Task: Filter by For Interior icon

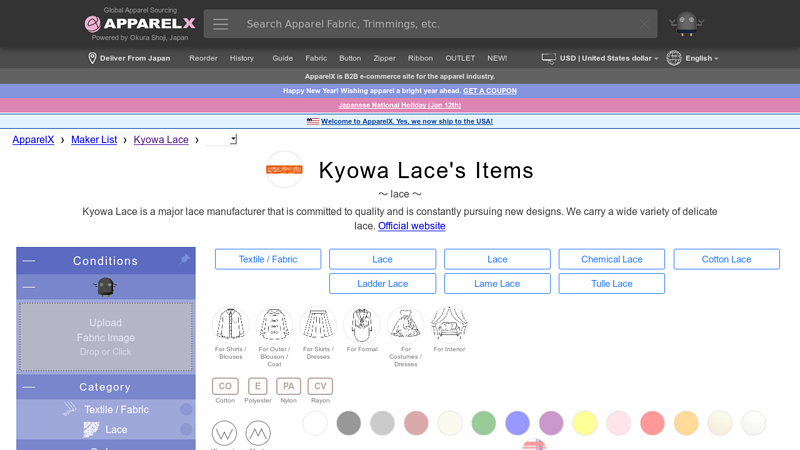Action: (449, 324)
